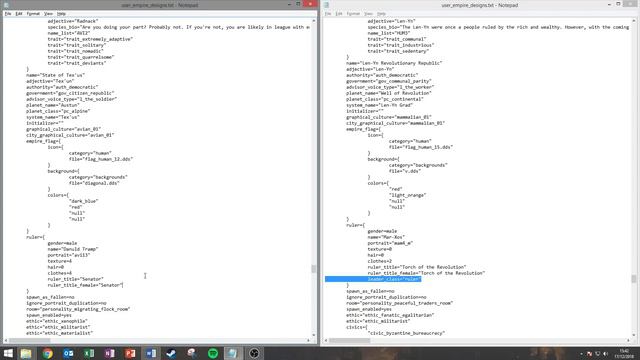Screen dimensions: 640x360
Task: Click left window scroll-right arrow
Action: click(308, 340)
